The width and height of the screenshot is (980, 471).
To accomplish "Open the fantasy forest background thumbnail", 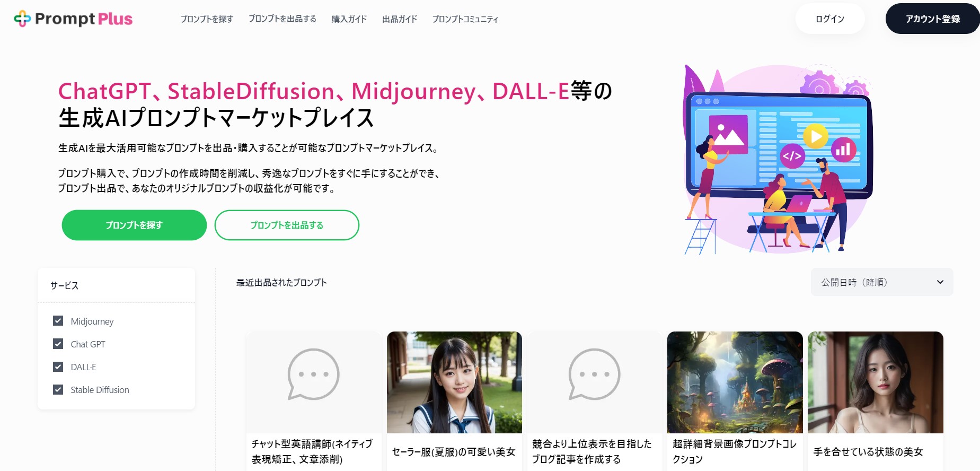I will pyautogui.click(x=735, y=382).
